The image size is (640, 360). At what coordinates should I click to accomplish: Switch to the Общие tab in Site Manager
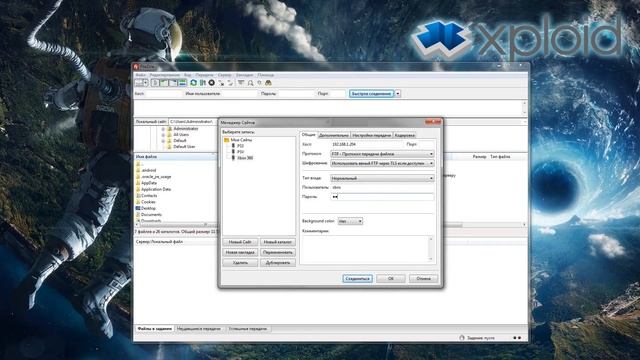309,135
